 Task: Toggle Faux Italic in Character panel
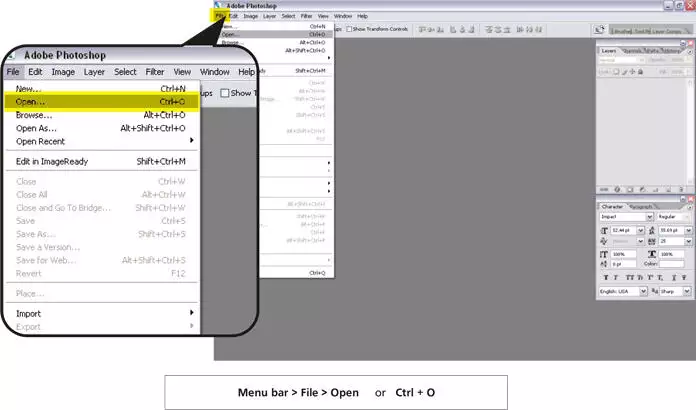point(616,277)
